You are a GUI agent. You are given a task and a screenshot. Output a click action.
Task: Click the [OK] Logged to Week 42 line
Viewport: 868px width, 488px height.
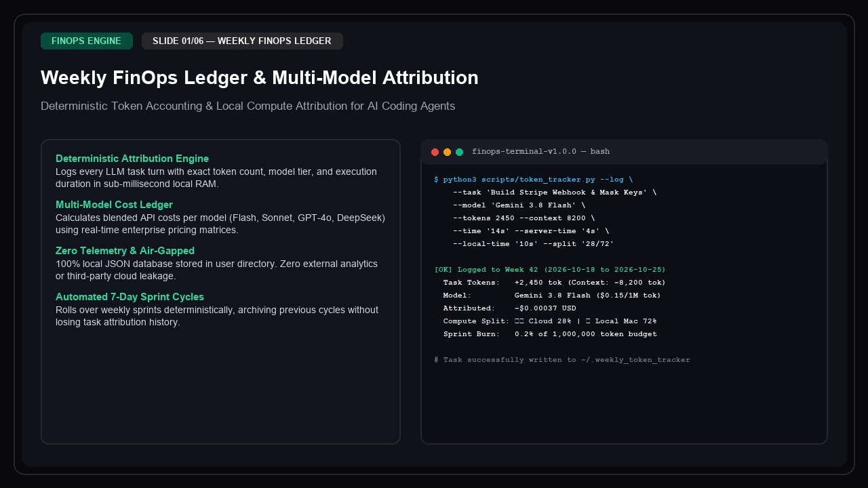point(550,270)
